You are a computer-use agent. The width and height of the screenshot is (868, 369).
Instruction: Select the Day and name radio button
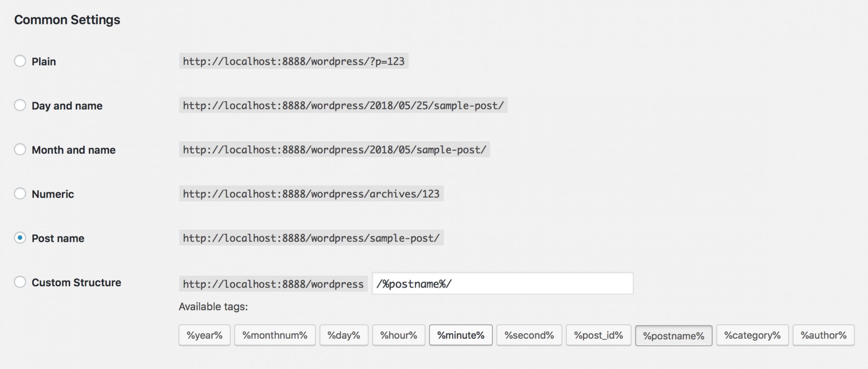pyautogui.click(x=20, y=105)
